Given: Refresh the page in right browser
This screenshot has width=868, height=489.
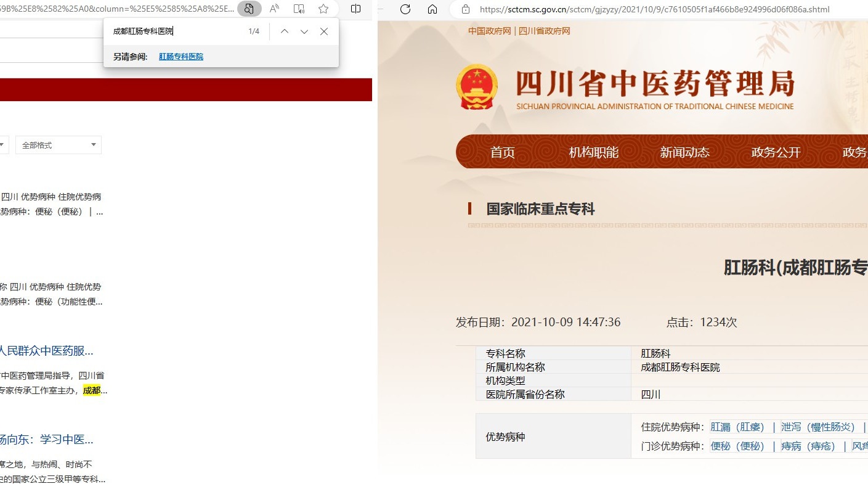Looking at the screenshot, I should (x=405, y=9).
